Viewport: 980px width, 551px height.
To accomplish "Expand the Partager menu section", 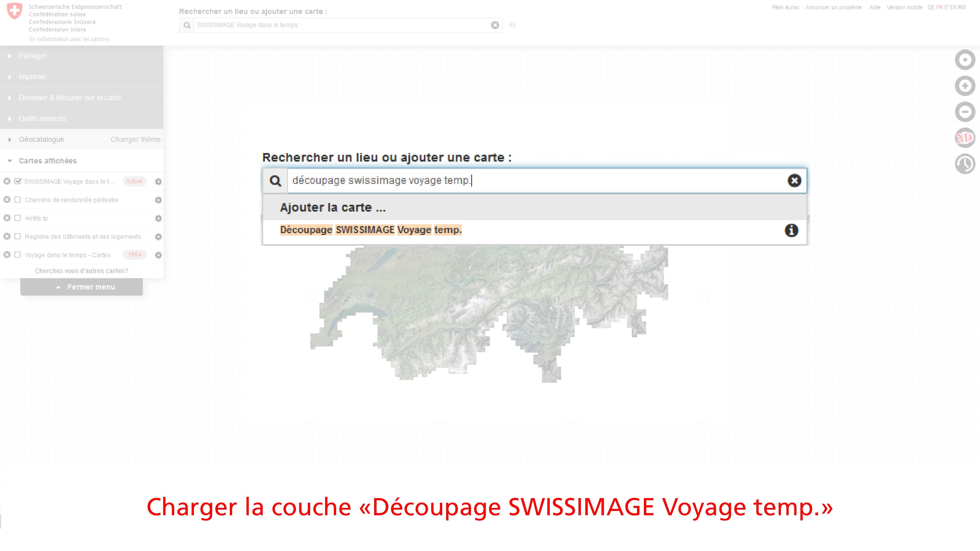I will coord(33,56).
